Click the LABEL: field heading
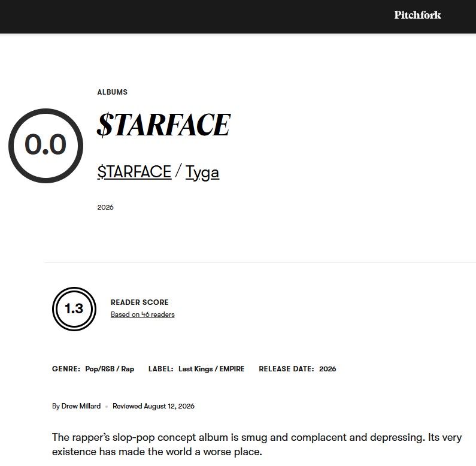 161,369
